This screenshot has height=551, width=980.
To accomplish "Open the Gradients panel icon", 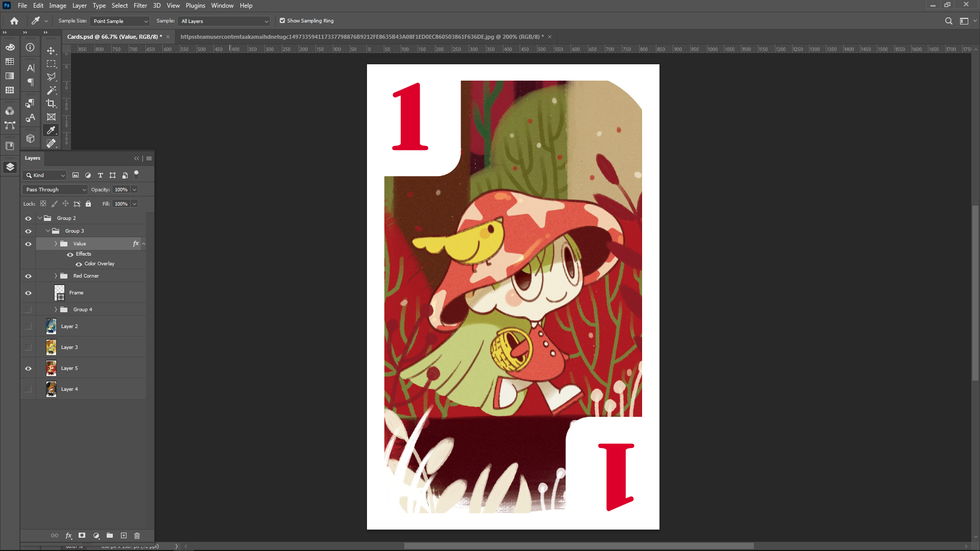I will pos(10,76).
